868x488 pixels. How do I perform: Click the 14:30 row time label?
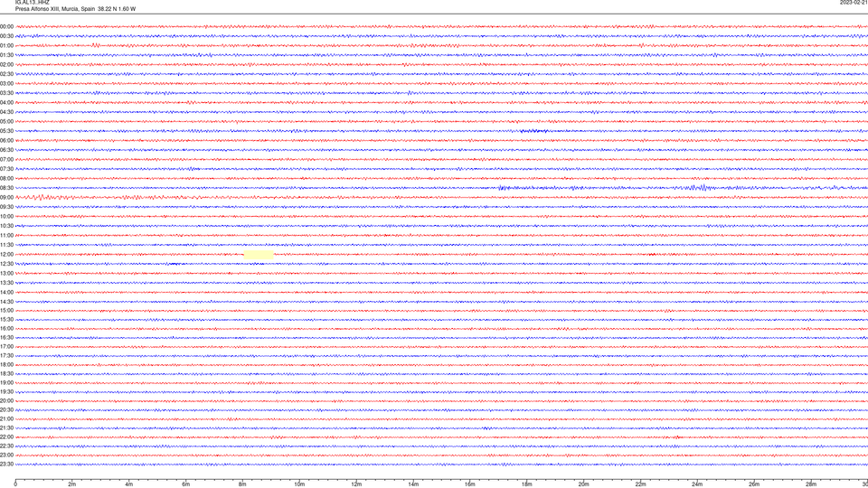click(x=6, y=302)
